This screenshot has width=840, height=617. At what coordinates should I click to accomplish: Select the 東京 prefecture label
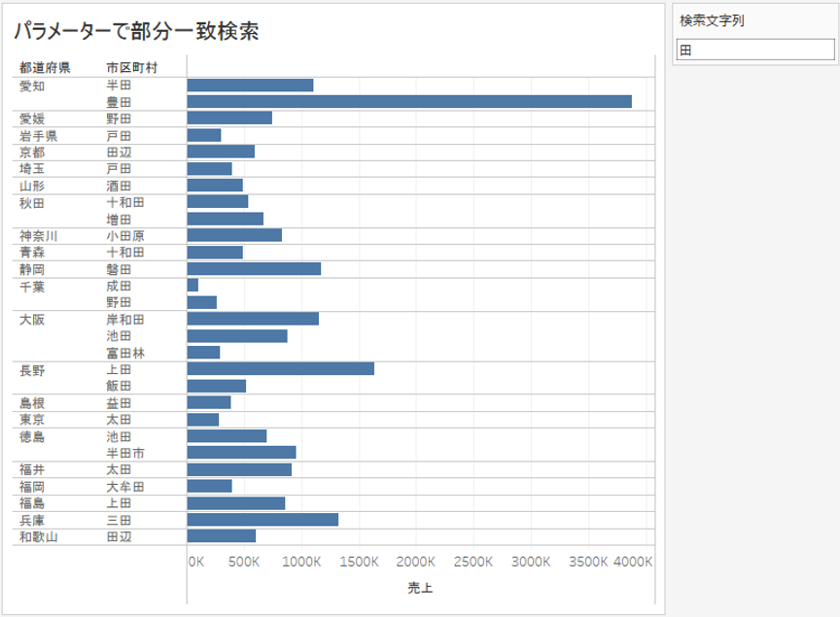coord(32,420)
